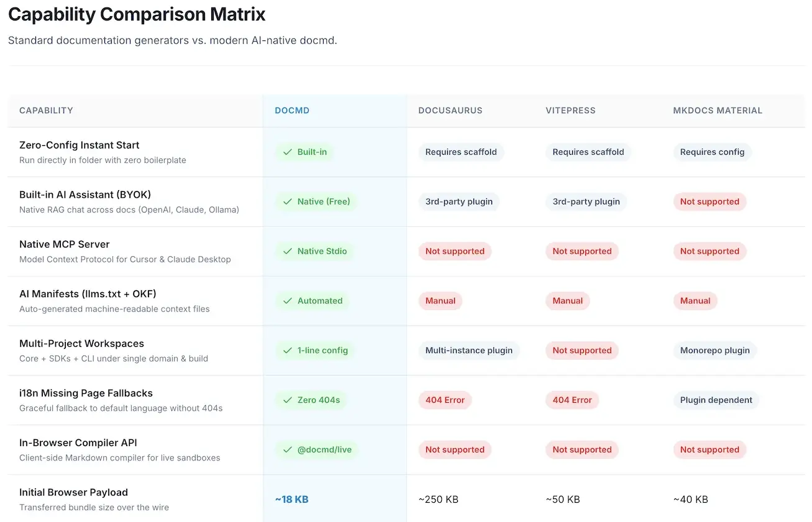Click the checkmark icon beside Zero 404s
This screenshot has height=522, width=812.
[288, 400]
